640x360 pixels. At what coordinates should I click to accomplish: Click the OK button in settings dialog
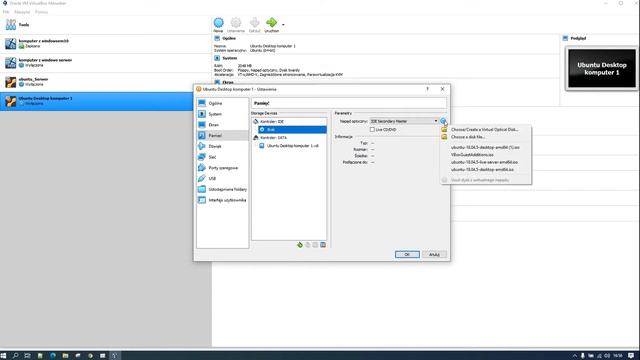[x=407, y=254]
